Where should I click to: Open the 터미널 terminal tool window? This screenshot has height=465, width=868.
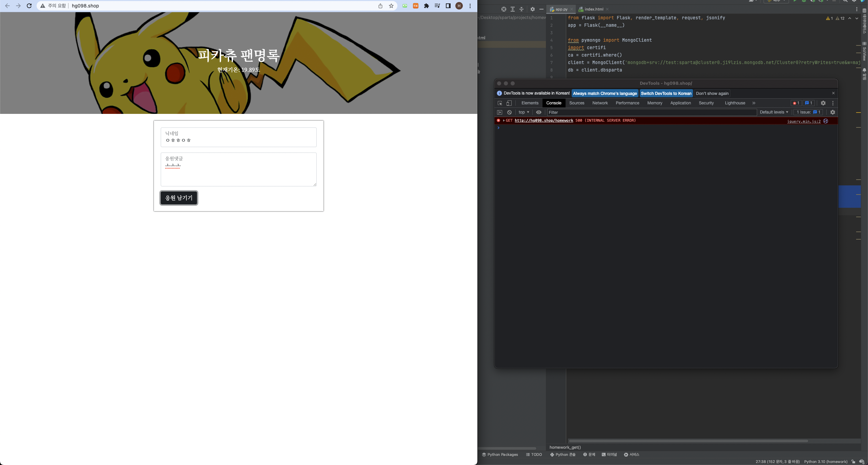point(609,454)
